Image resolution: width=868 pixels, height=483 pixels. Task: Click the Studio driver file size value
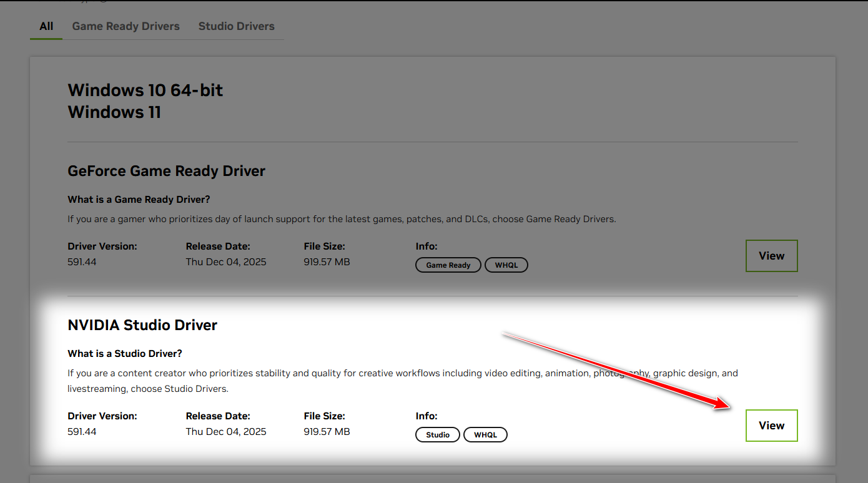(327, 432)
